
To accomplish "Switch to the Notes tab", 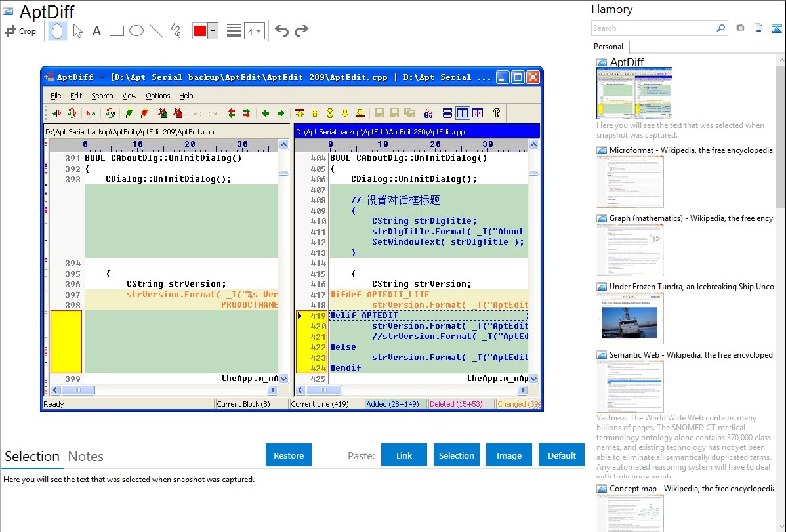I will 86,457.
